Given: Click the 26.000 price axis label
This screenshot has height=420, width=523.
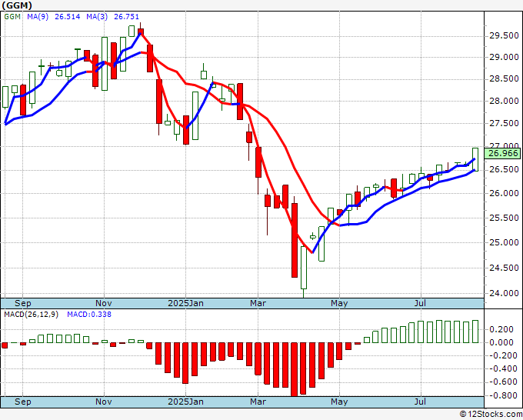Looking at the screenshot, I should [x=504, y=193].
